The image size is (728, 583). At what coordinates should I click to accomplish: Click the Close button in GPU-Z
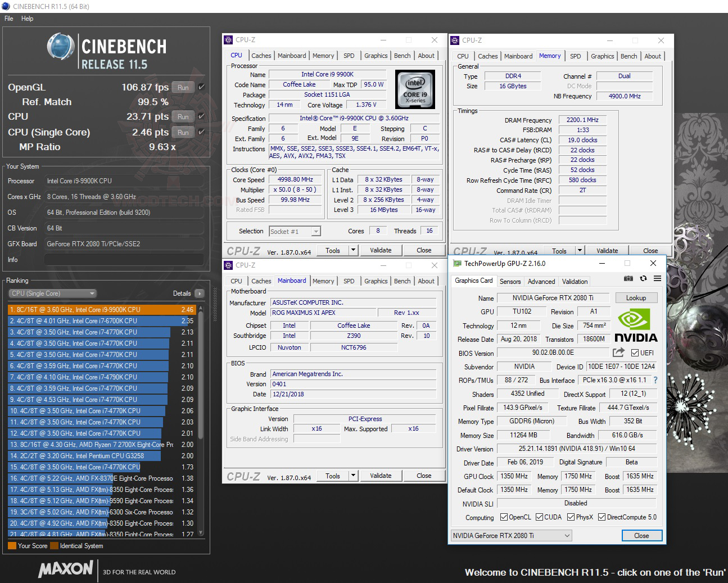point(641,536)
